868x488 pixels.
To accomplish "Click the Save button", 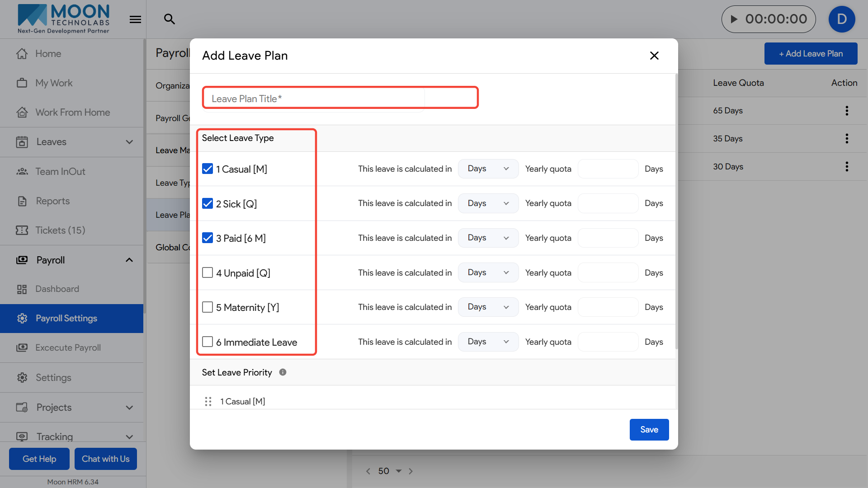I will [649, 430].
